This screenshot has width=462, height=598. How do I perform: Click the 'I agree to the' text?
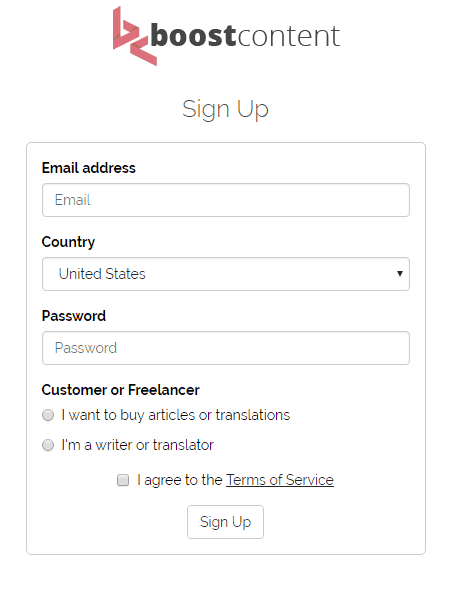point(180,480)
